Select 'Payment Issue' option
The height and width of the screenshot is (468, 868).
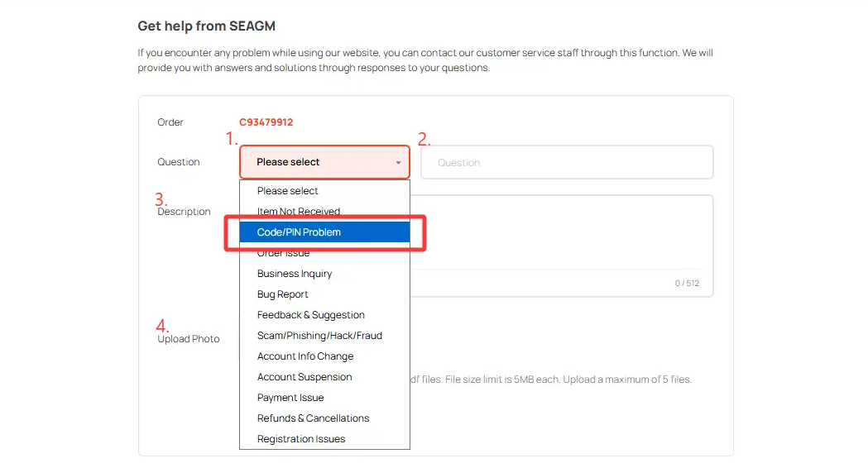coord(324,397)
